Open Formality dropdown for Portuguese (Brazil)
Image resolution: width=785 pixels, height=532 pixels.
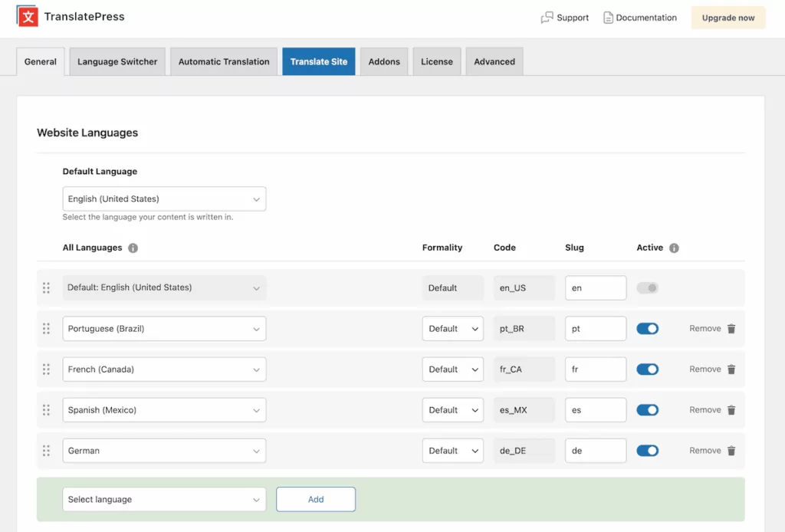point(452,329)
